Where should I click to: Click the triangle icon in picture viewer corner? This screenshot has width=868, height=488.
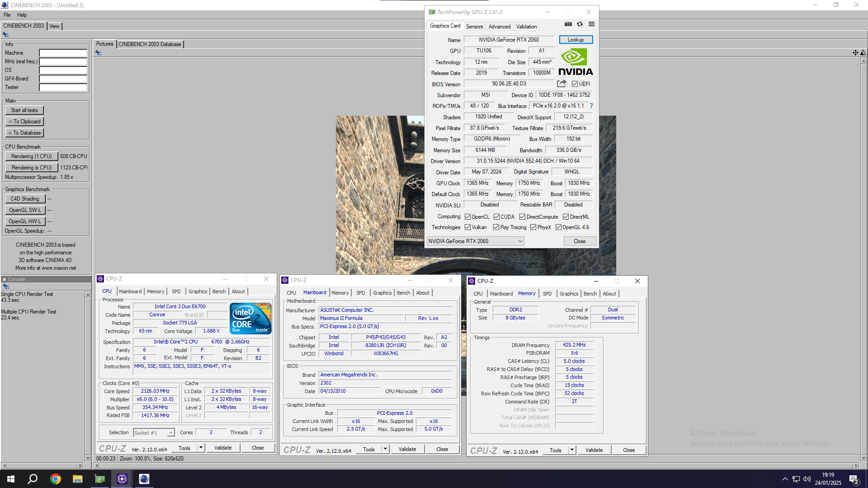pyautogui.click(x=863, y=53)
